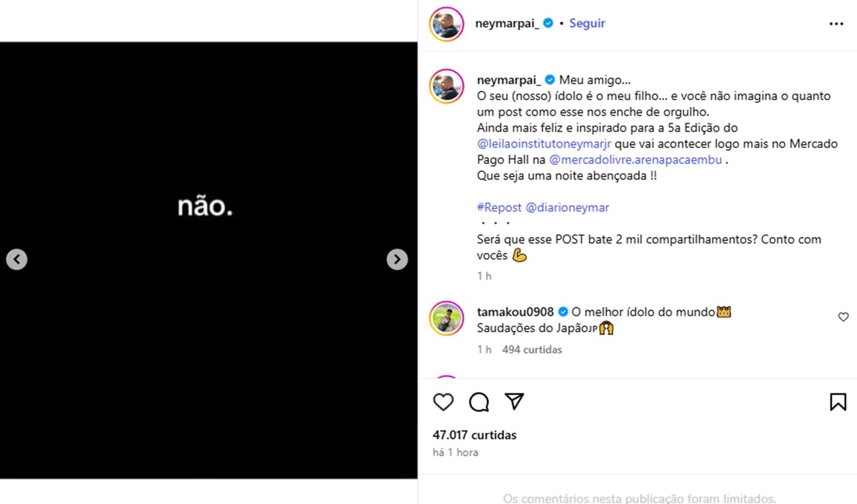This screenshot has width=857, height=504.
Task: View the 47.017 curtidas likes list
Action: (x=474, y=435)
